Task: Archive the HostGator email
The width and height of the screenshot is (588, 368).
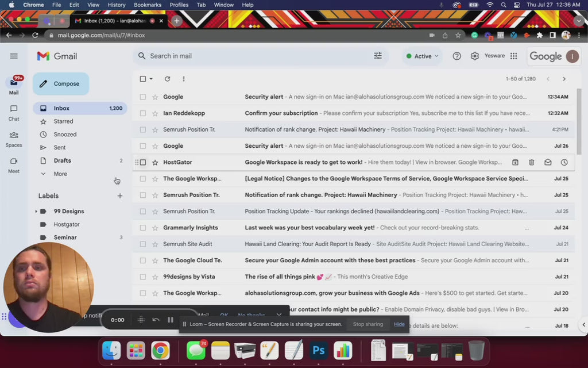Action: click(515, 162)
